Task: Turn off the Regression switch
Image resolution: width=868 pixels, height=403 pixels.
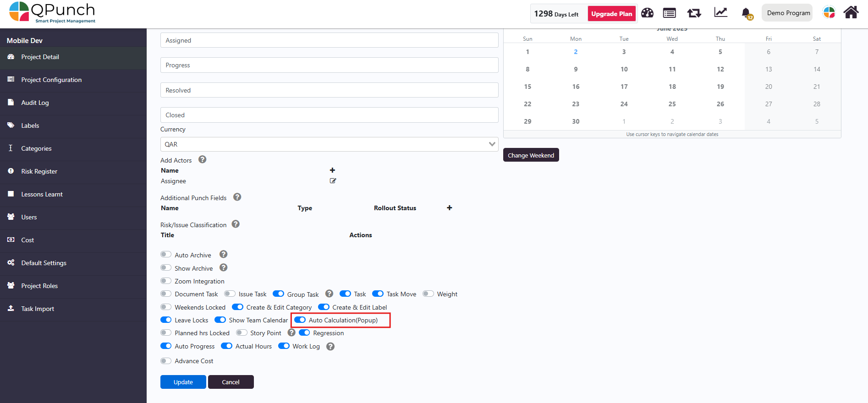Action: tap(304, 332)
